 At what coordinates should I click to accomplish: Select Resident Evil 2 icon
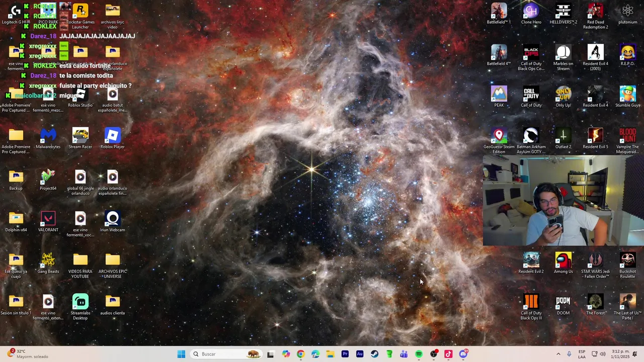click(531, 264)
